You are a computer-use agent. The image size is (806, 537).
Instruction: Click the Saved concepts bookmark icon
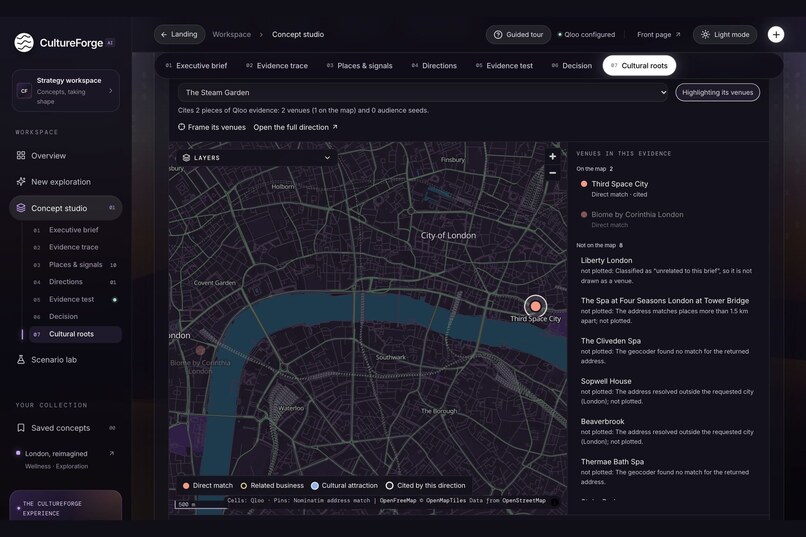(x=21, y=428)
